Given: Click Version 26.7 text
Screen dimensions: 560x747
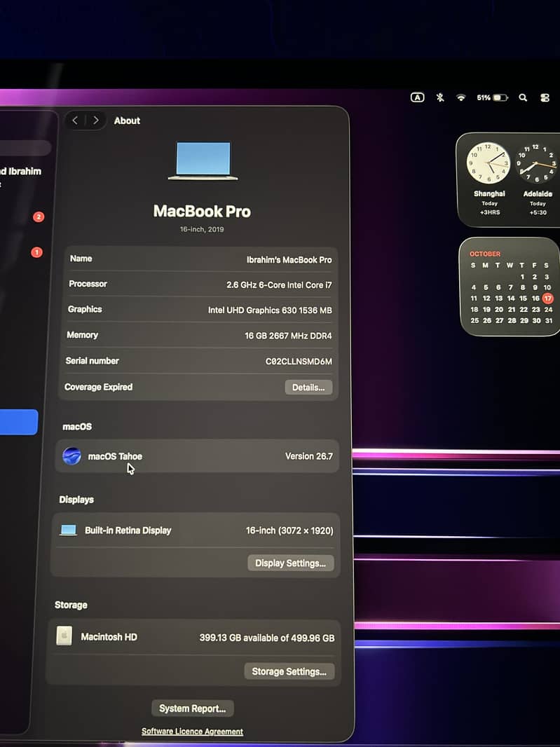Looking at the screenshot, I should click(x=309, y=456).
